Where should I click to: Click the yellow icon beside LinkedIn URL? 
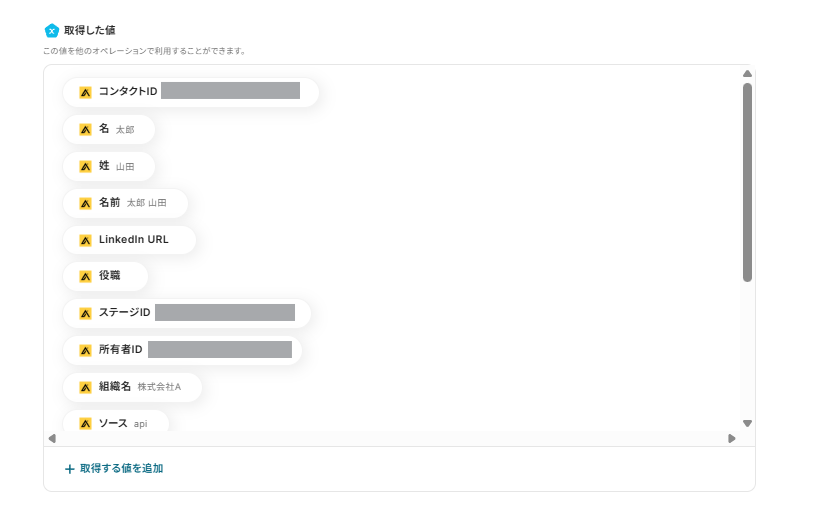point(86,240)
